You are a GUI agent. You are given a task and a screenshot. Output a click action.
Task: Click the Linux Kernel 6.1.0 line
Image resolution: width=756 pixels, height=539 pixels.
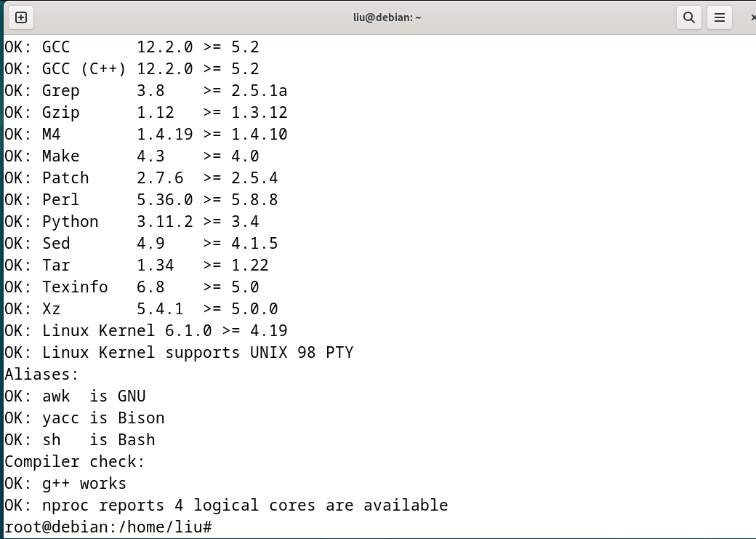click(145, 330)
